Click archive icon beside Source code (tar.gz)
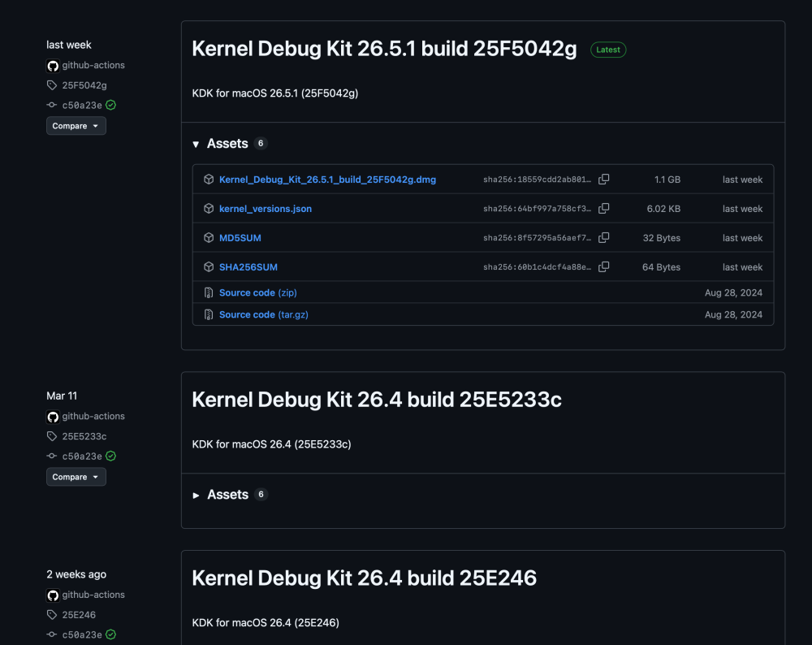 (x=209, y=314)
